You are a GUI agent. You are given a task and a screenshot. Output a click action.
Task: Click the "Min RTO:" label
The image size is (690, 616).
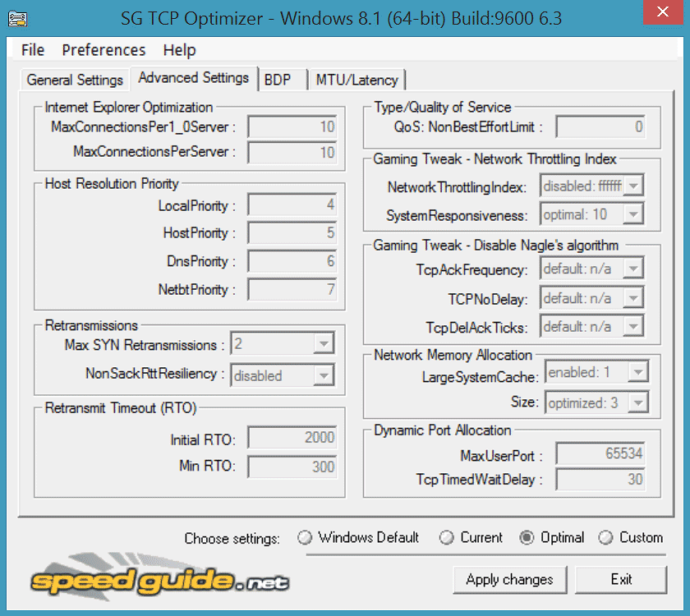pyautogui.click(x=207, y=466)
